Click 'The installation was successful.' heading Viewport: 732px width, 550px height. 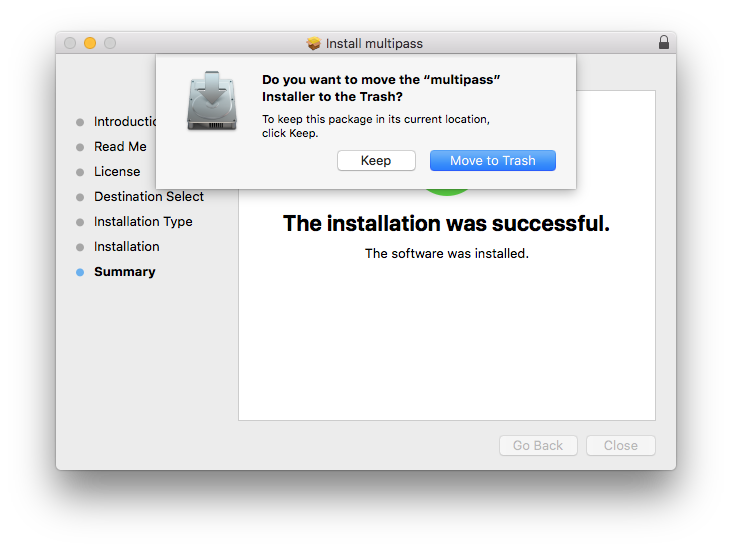tap(446, 223)
